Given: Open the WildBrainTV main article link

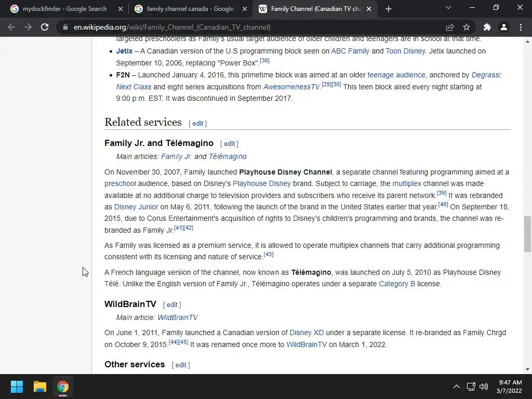Looking at the screenshot, I should pyautogui.click(x=178, y=317).
